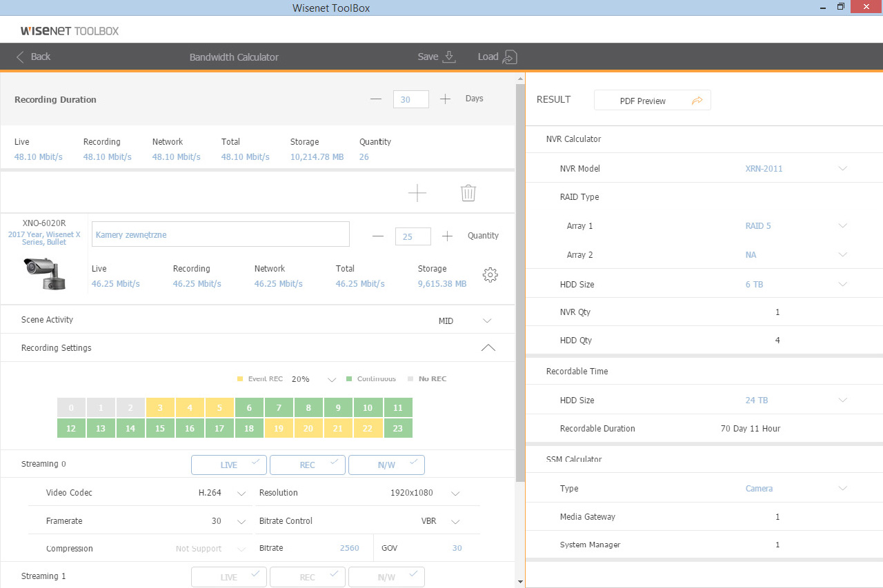Toggle Streaming 0 LIVE option
Image resolution: width=883 pixels, height=588 pixels.
[x=229, y=465]
